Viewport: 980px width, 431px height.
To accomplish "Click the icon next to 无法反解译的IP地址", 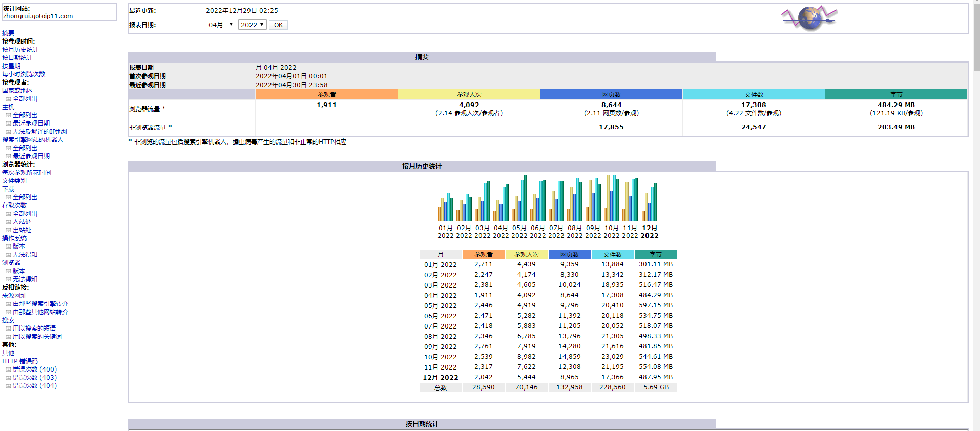I will coord(8,132).
